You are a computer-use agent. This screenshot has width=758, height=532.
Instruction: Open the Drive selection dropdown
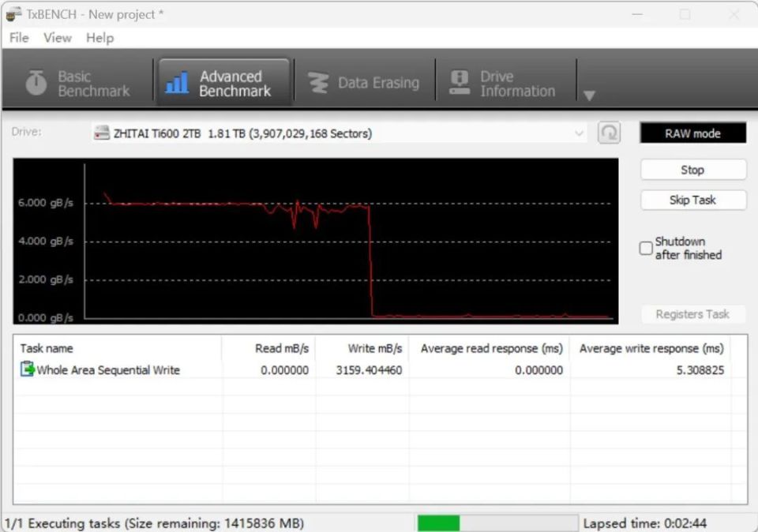coord(340,133)
